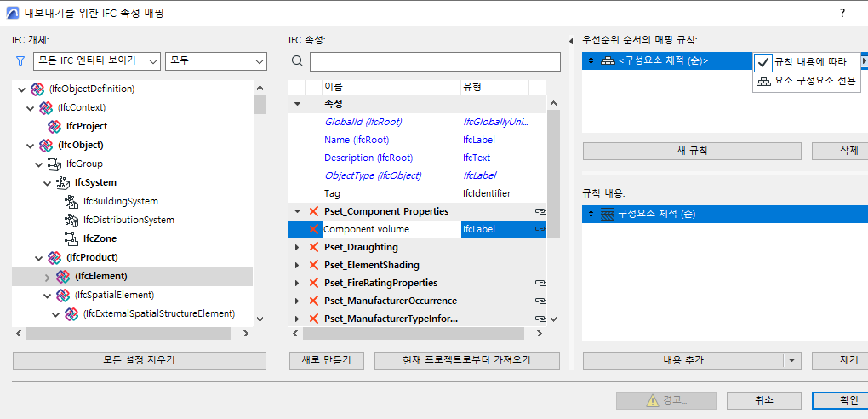Collapse the mapping rules panel arrow
This screenshot has height=419, width=868.
(571, 42)
